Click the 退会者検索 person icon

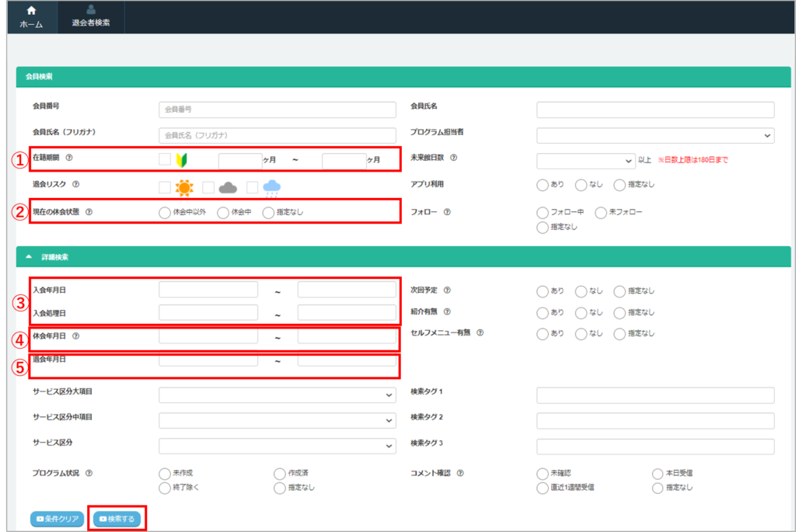pos(91,10)
